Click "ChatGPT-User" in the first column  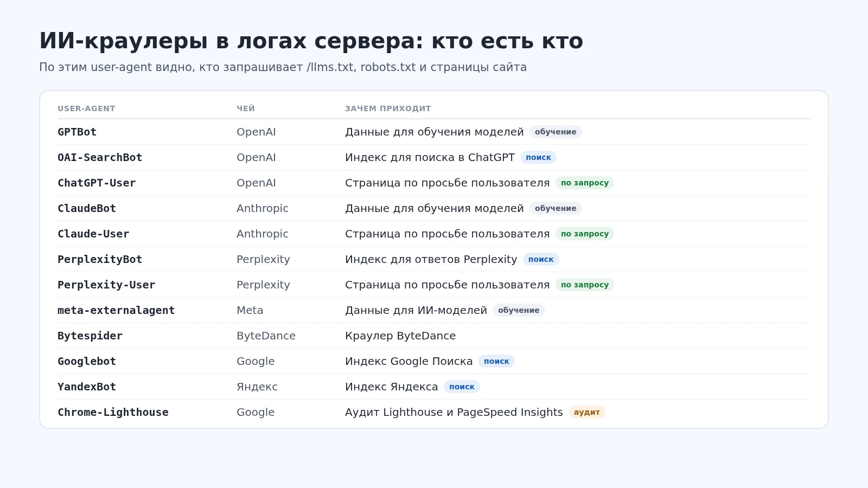pos(97,183)
